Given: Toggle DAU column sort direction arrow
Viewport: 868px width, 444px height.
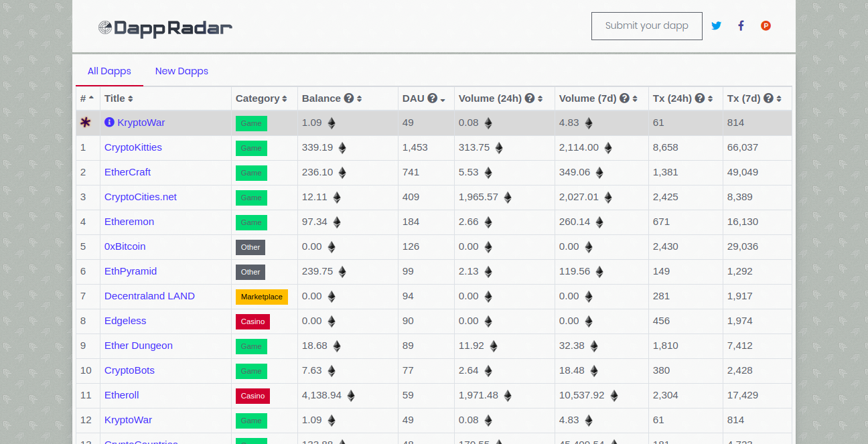Looking at the screenshot, I should (x=443, y=100).
